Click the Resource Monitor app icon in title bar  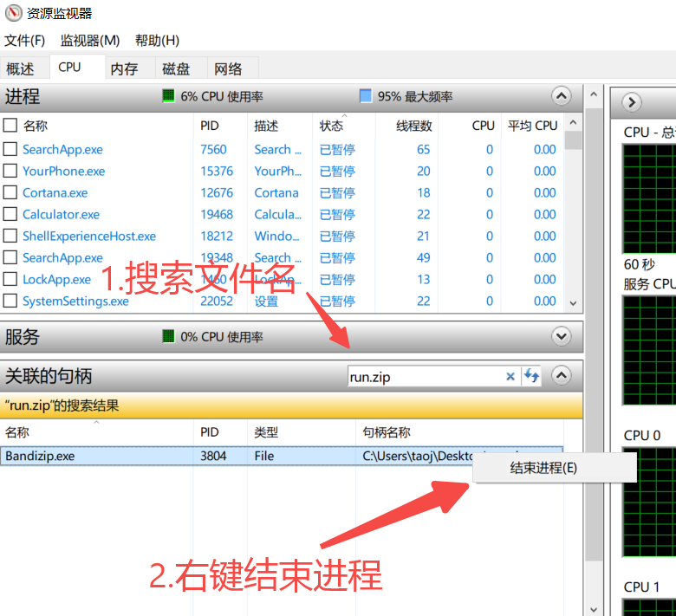point(13,13)
